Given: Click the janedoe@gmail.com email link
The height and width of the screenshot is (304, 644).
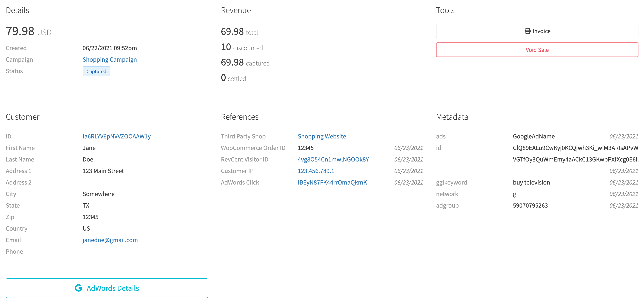Looking at the screenshot, I should [110, 240].
